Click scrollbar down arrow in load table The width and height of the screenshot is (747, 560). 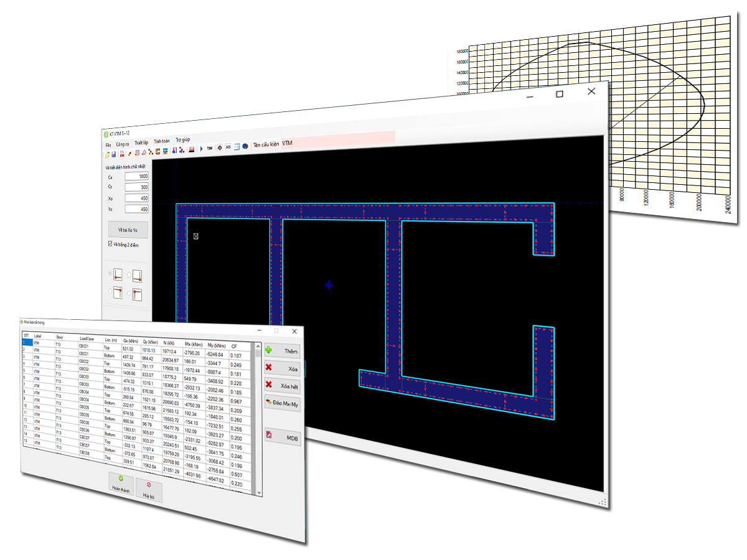point(258,492)
